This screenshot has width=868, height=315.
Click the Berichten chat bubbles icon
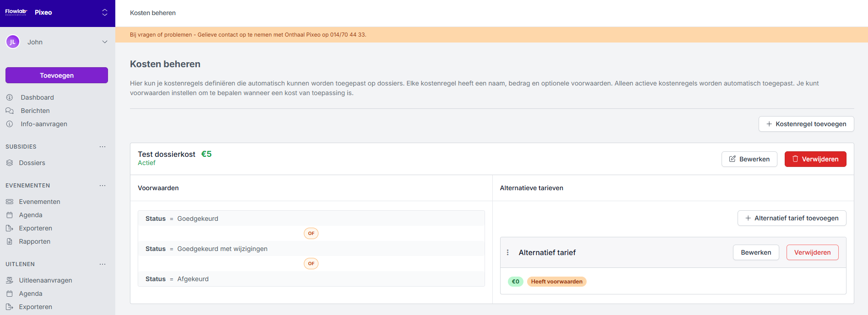(10, 111)
